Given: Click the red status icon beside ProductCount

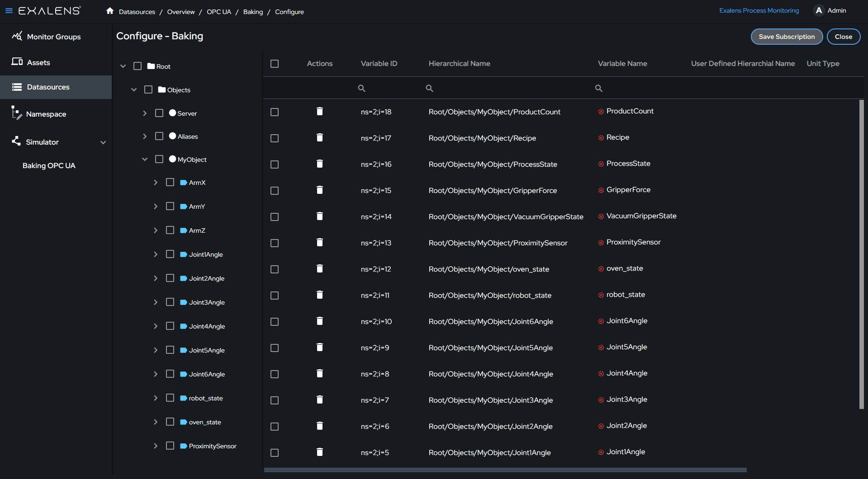Looking at the screenshot, I should (x=601, y=112).
